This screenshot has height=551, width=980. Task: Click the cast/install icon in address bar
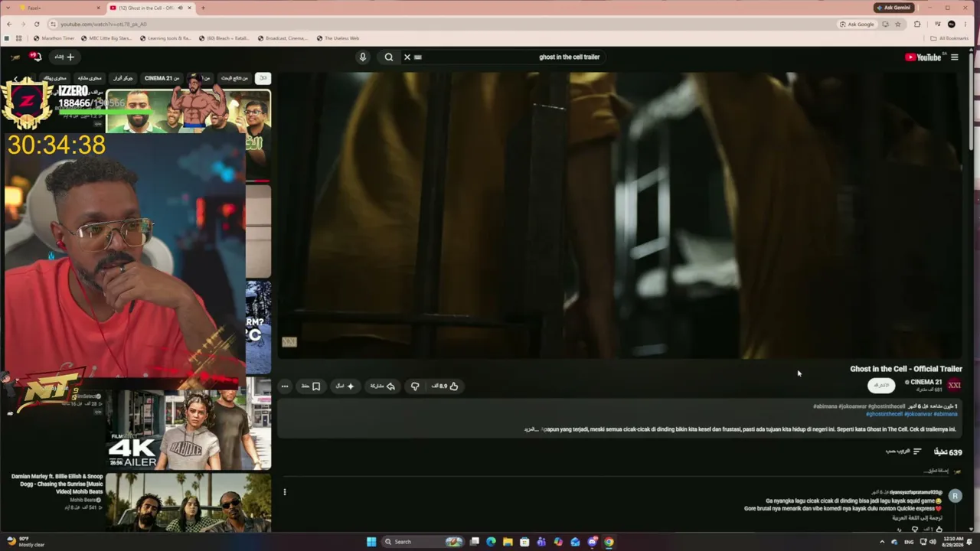[x=885, y=24]
